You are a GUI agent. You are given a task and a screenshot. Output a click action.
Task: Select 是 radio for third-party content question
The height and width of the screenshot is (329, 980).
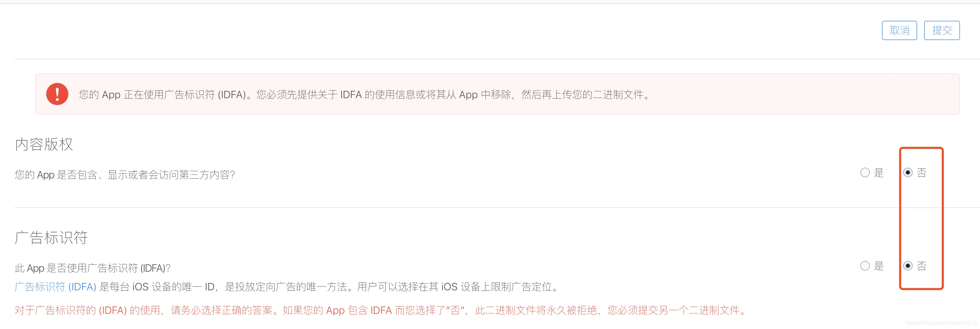click(865, 172)
